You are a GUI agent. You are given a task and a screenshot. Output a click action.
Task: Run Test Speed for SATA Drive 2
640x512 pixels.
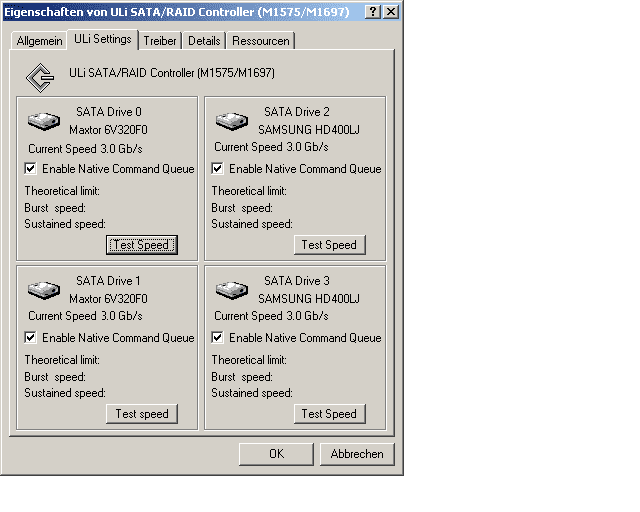329,245
